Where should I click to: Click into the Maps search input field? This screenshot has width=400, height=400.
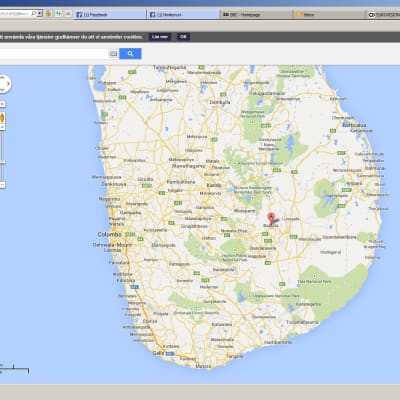click(53, 54)
